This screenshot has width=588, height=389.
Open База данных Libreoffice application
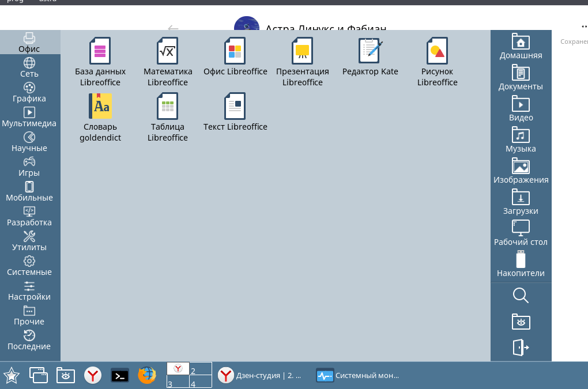[x=100, y=62]
